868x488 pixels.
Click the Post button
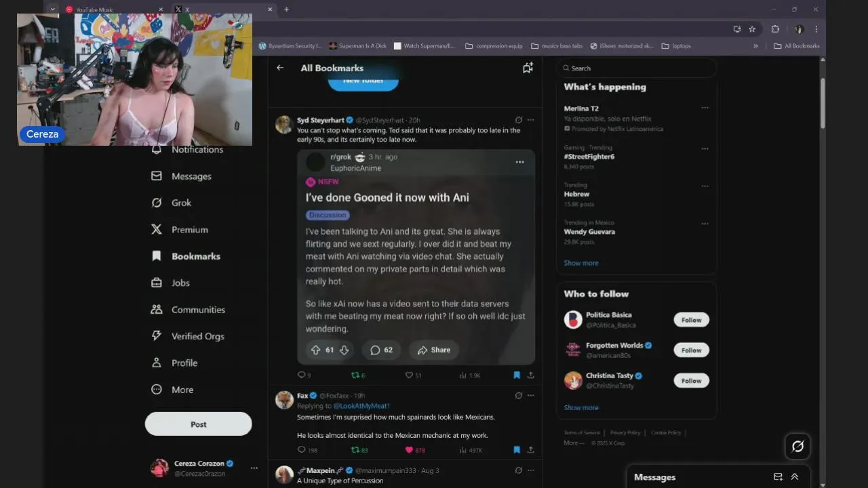pyautogui.click(x=198, y=424)
